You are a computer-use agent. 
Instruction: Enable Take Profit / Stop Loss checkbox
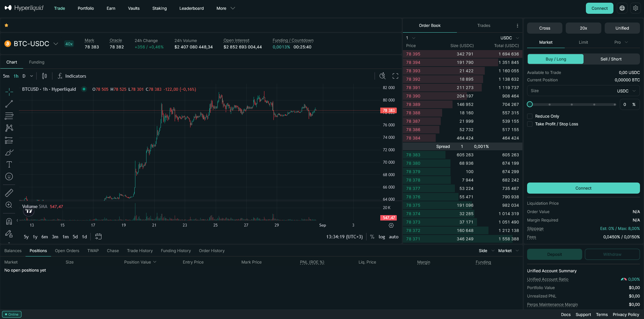click(x=530, y=124)
